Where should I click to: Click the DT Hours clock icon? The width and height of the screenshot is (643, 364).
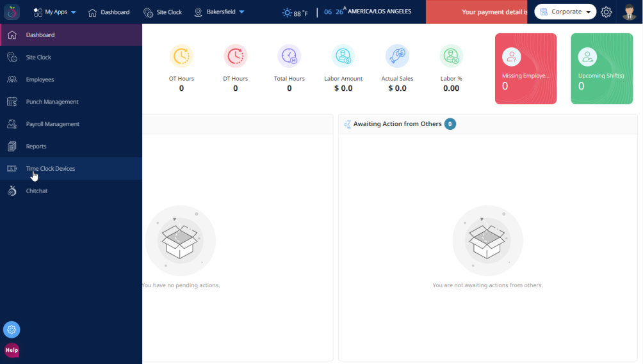click(x=235, y=56)
